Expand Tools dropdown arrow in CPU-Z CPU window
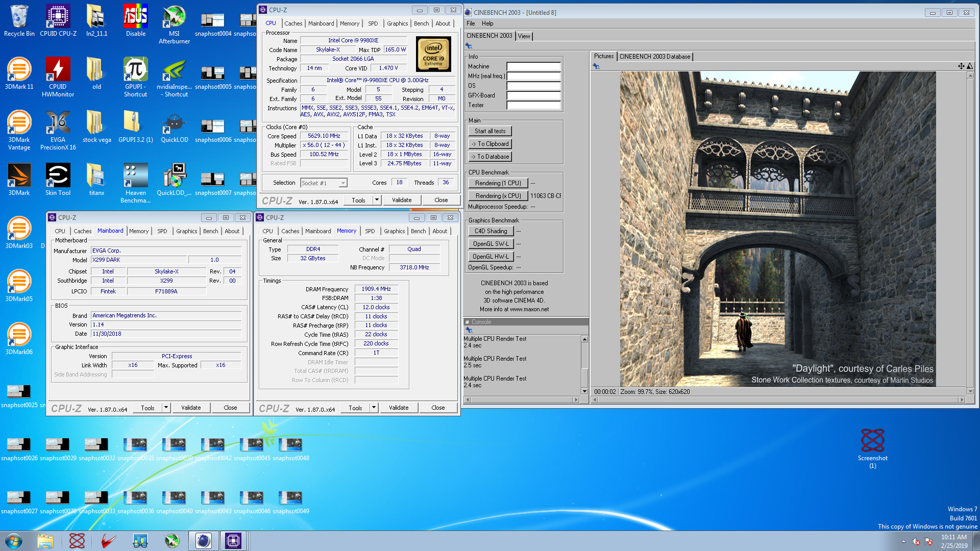980x551 pixels. 377,200
